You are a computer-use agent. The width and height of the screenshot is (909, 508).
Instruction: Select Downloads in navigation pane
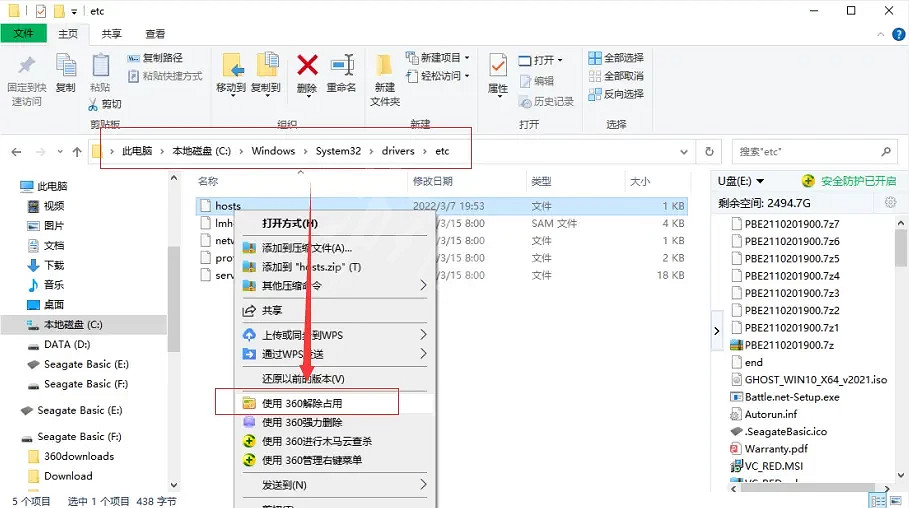click(46, 265)
